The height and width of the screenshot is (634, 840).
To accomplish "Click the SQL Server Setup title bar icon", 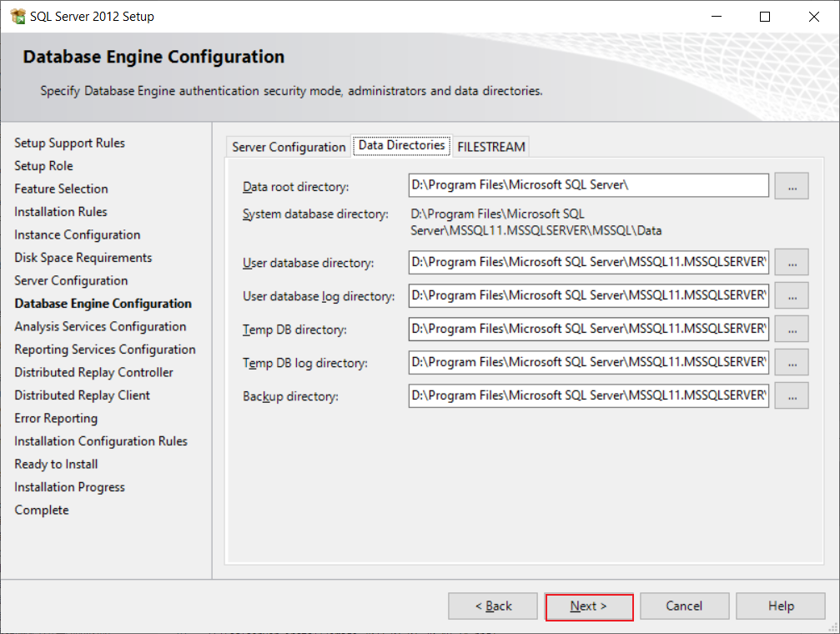I will pyautogui.click(x=18, y=17).
